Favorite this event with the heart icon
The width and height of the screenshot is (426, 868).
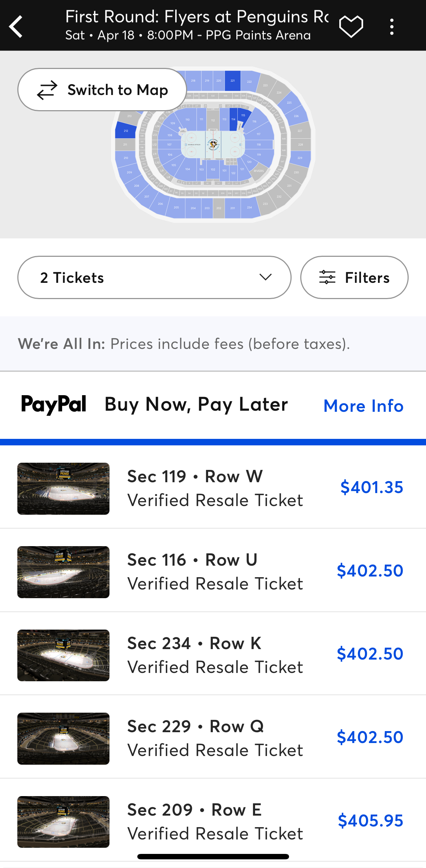[351, 26]
